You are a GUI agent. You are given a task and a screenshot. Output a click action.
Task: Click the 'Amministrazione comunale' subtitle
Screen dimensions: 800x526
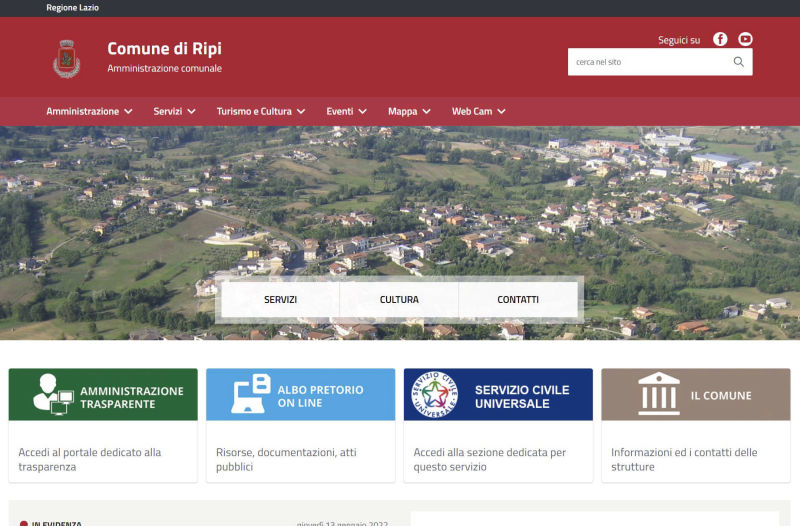click(x=164, y=68)
